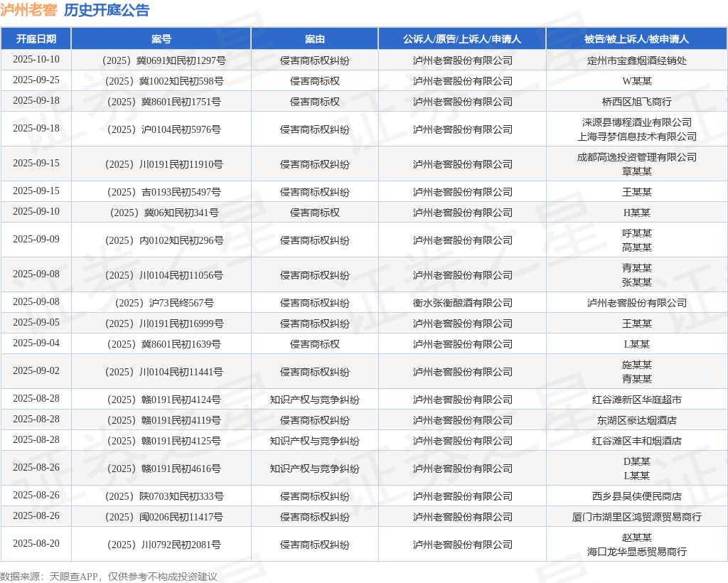
Task: Click the date 2025-09-02
Action: (36, 370)
